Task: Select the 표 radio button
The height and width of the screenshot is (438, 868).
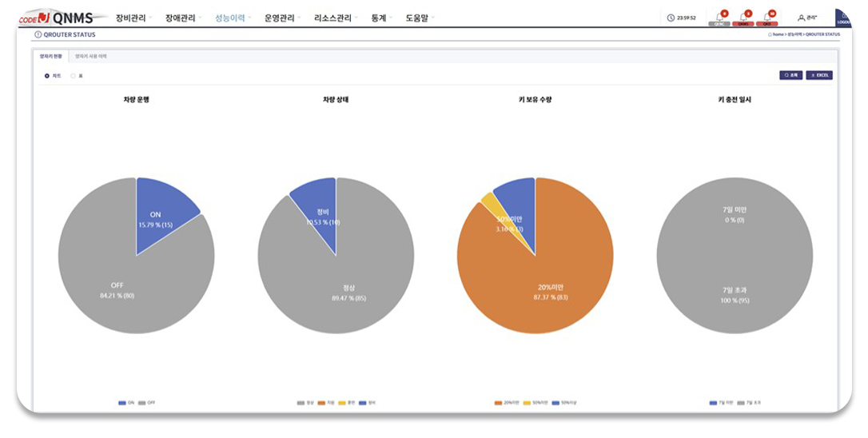Action: (73, 76)
